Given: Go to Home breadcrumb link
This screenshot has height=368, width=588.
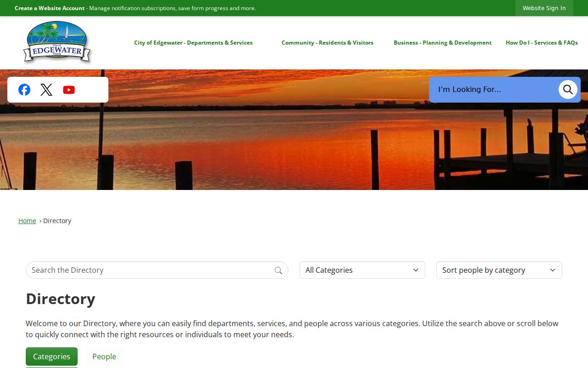Looking at the screenshot, I should coord(27,221).
